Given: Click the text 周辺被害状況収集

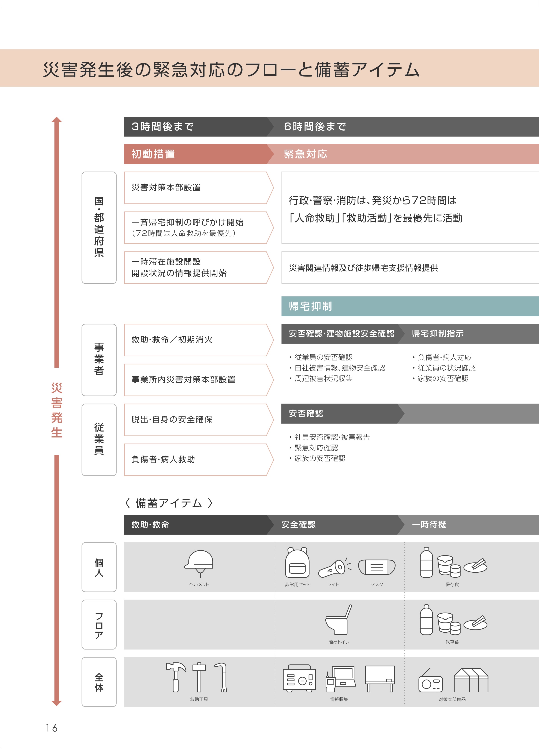Looking at the screenshot, I should pos(324,378).
